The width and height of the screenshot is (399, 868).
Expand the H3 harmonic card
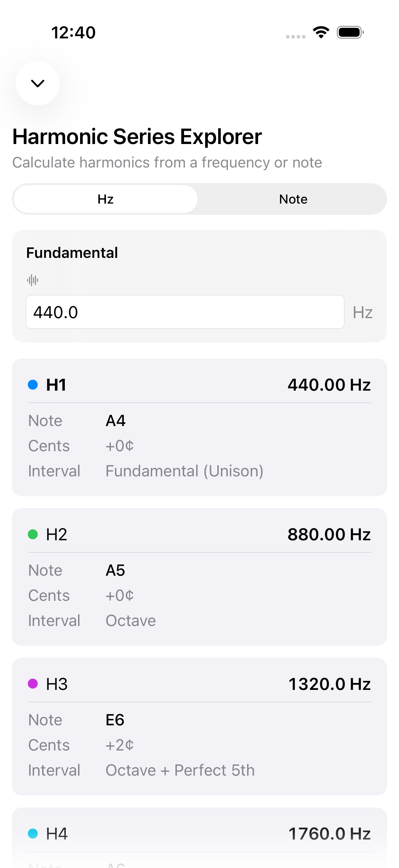coord(199,684)
